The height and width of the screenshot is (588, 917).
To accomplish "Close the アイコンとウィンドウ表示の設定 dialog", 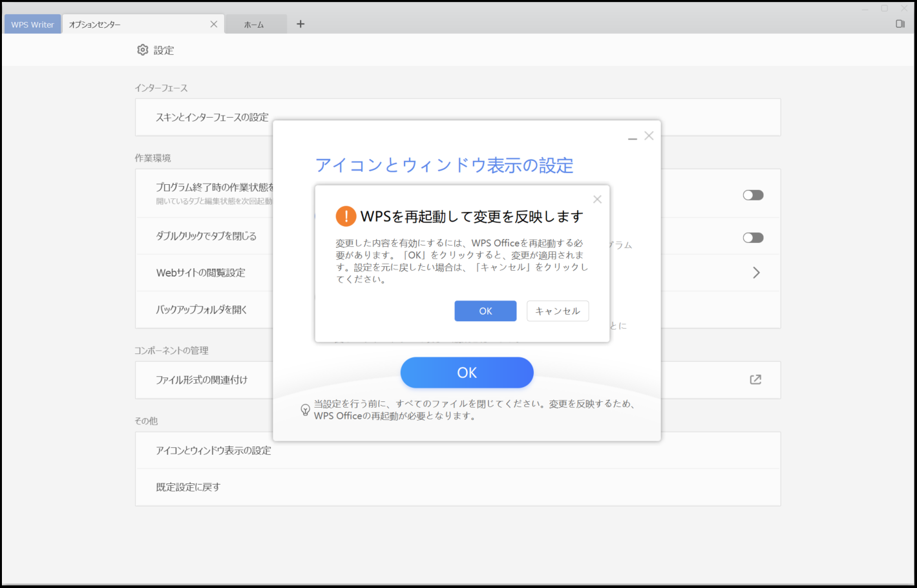I will (649, 136).
